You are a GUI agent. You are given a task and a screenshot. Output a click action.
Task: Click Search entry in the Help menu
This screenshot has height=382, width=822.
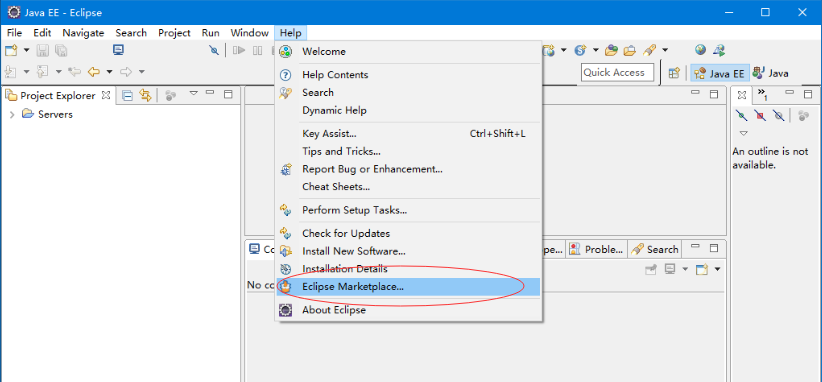point(408,92)
